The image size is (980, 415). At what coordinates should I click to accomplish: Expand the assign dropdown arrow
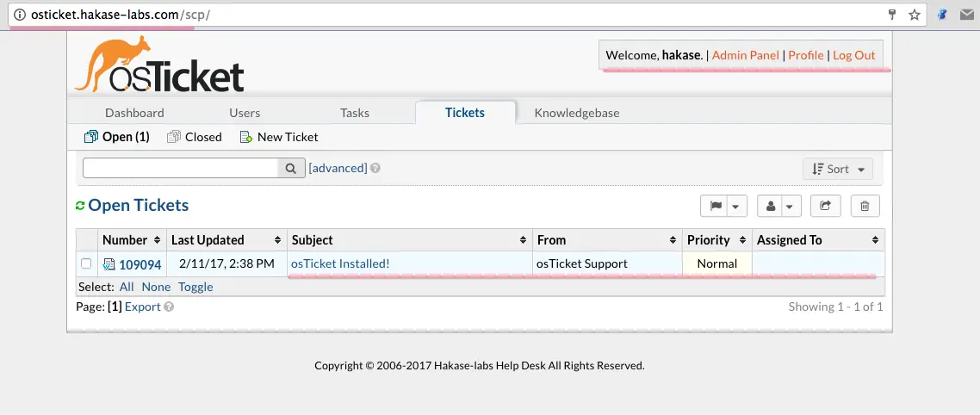[792, 206]
